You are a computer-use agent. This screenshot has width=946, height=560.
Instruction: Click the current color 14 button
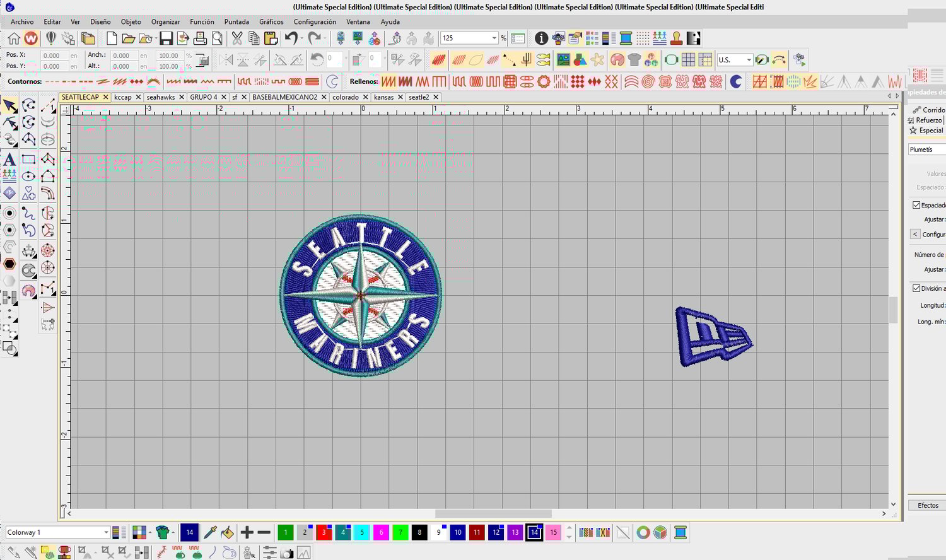pyautogui.click(x=189, y=532)
